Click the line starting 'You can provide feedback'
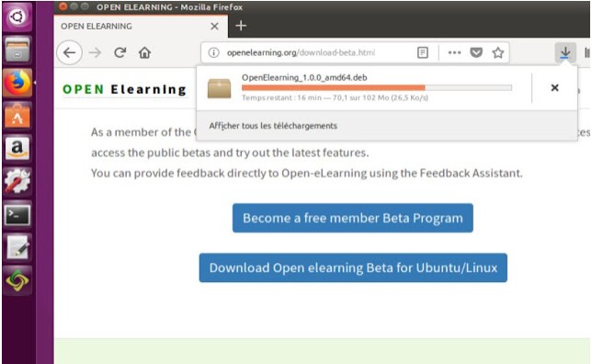The width and height of the screenshot is (592, 364). pos(307,173)
